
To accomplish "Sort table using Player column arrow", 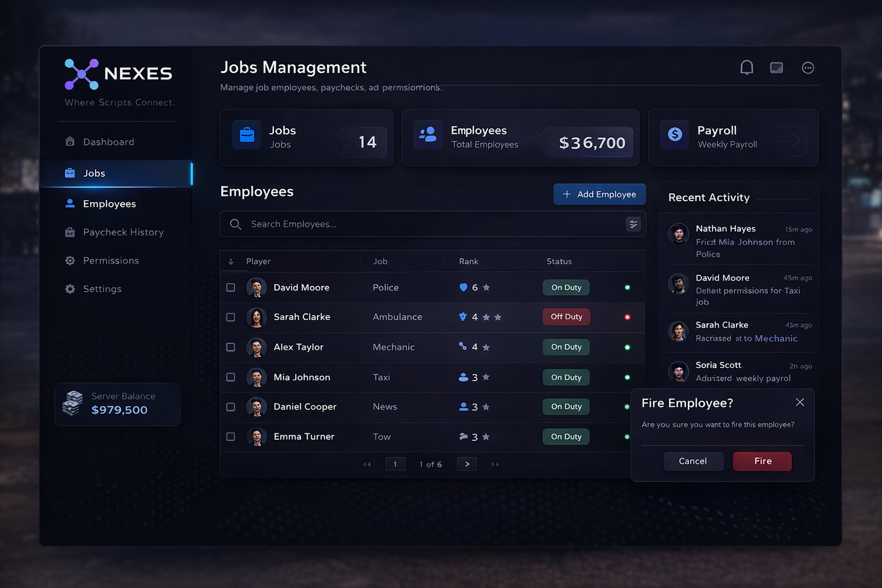I will [231, 262].
